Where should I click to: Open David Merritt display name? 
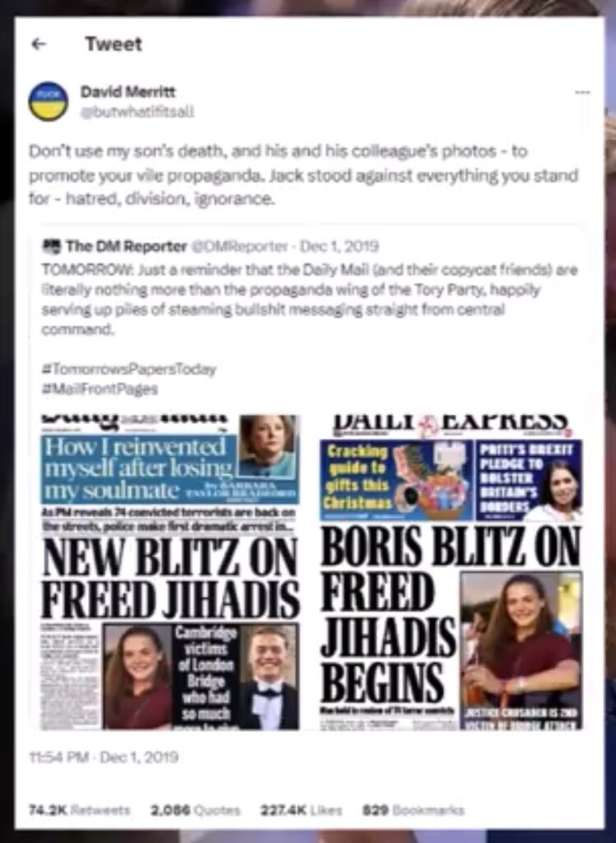coord(128,92)
